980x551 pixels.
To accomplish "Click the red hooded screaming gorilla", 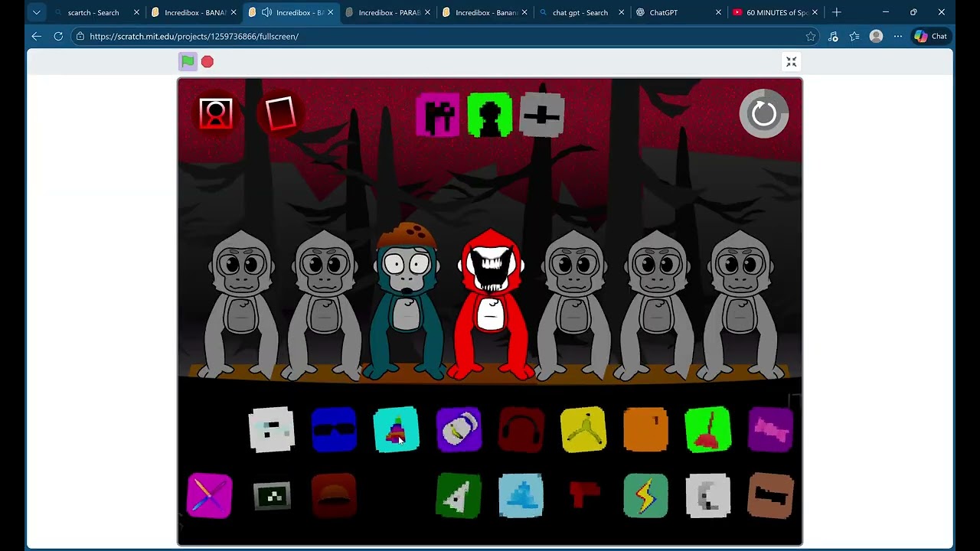I will 491,305.
